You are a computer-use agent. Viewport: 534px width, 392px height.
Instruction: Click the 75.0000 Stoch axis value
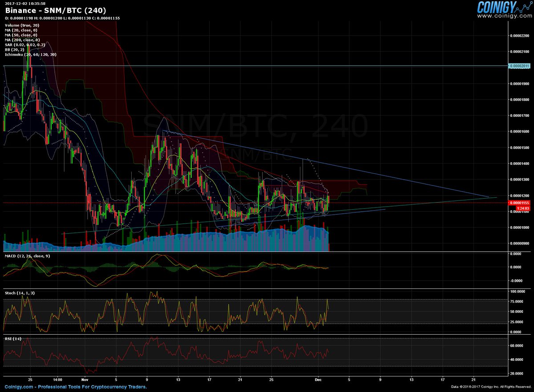(517, 301)
